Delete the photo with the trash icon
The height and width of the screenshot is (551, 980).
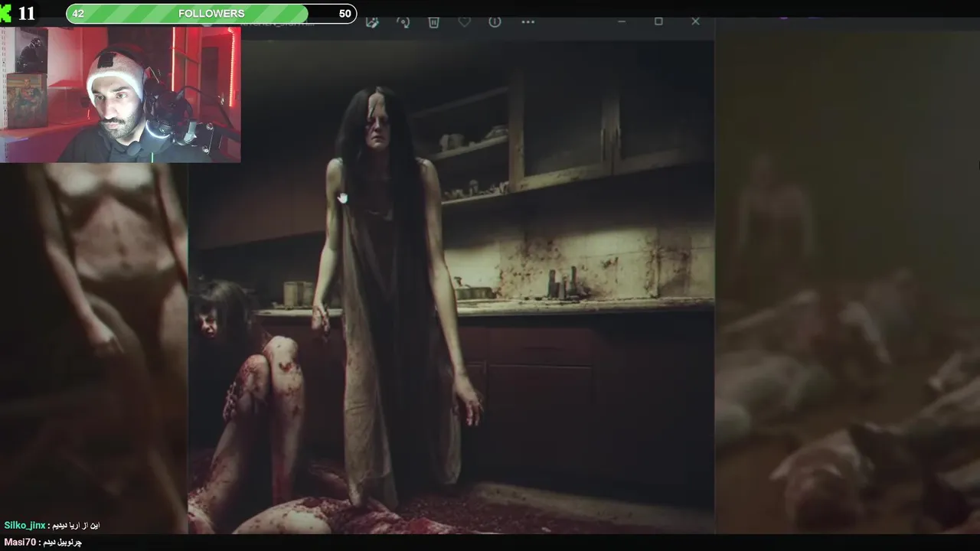[x=433, y=22]
